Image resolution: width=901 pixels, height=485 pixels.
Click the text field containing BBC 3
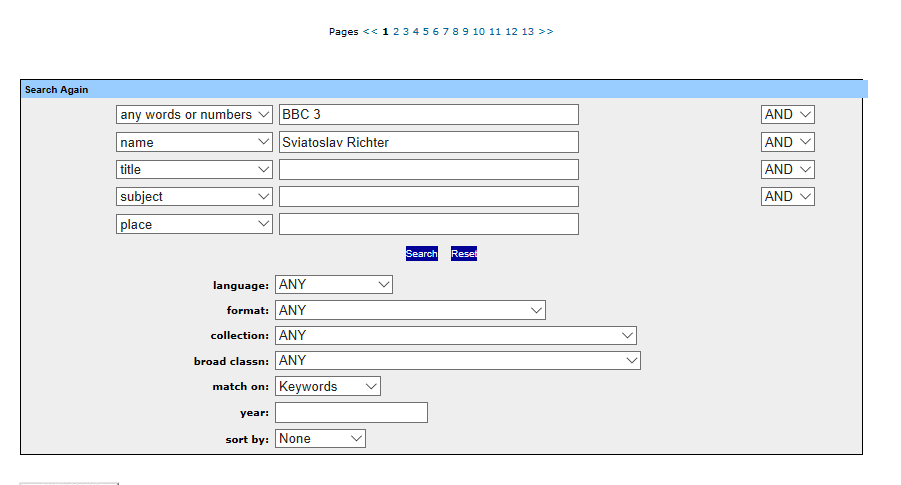(x=429, y=114)
